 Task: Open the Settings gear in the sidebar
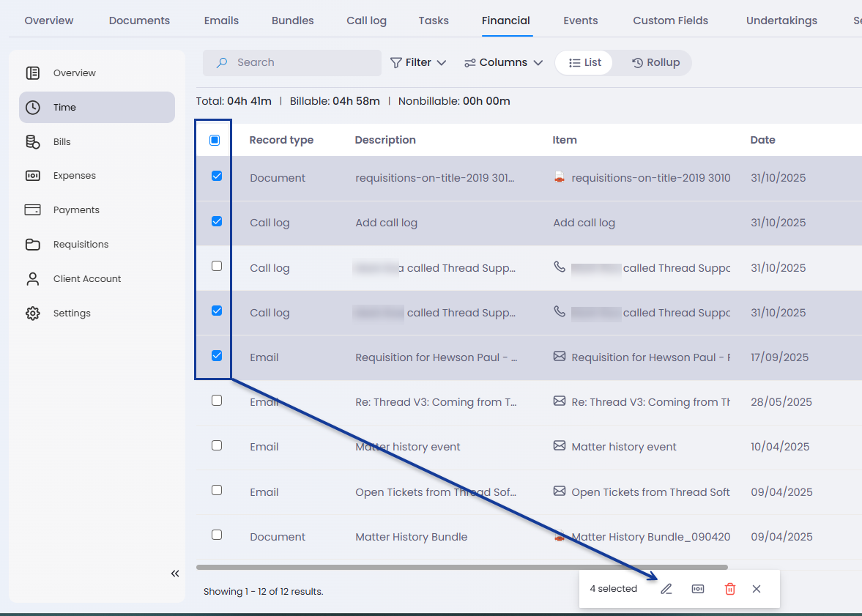[x=72, y=313]
